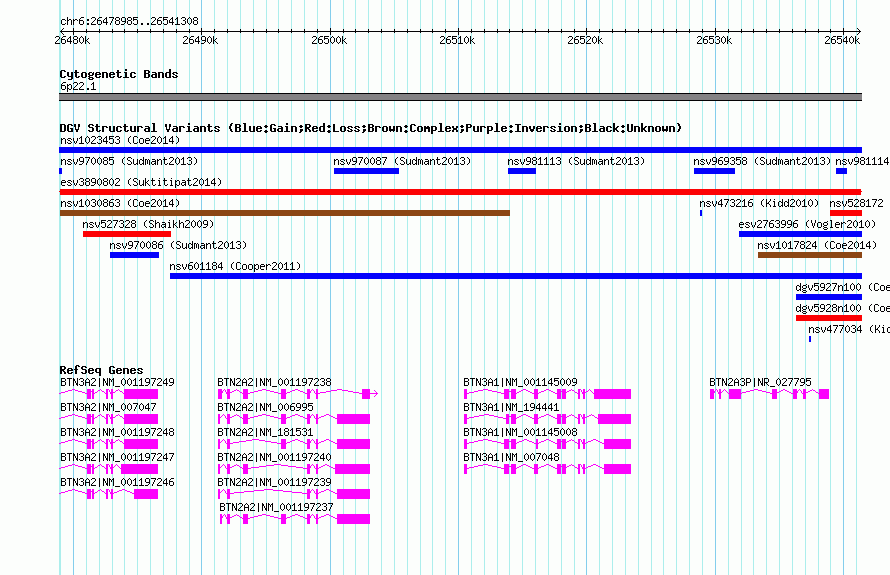Click the BTN2A2|NM_001197240 transcript glyph

[294, 469]
